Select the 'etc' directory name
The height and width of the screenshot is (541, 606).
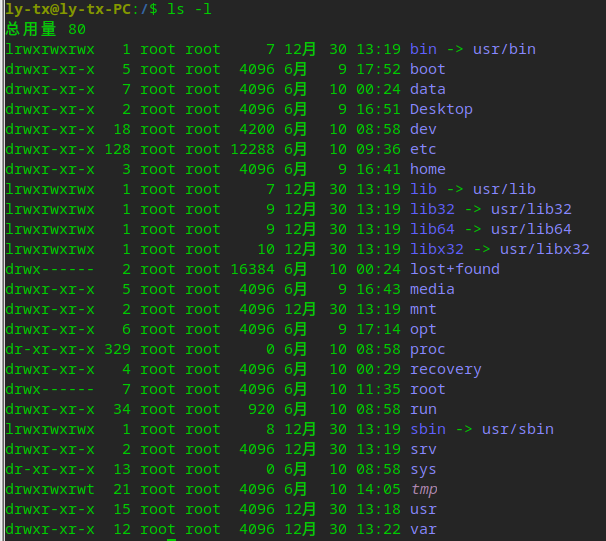coord(423,149)
